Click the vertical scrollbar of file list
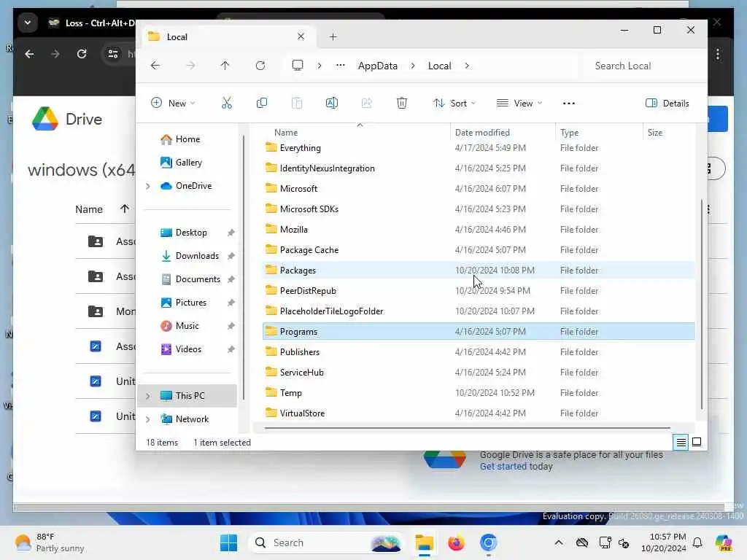 click(701, 305)
